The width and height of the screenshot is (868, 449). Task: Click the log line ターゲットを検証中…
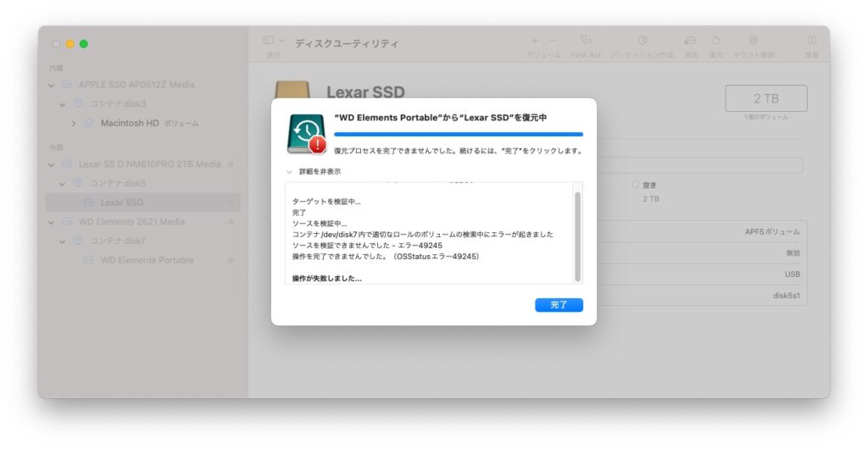pyautogui.click(x=326, y=202)
